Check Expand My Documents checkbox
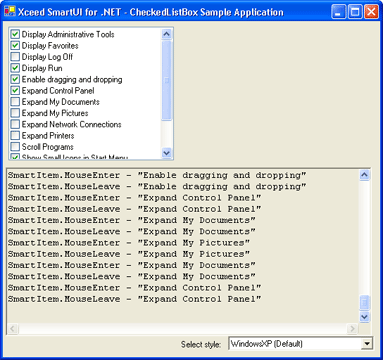This screenshot has height=360, width=383. tap(15, 102)
